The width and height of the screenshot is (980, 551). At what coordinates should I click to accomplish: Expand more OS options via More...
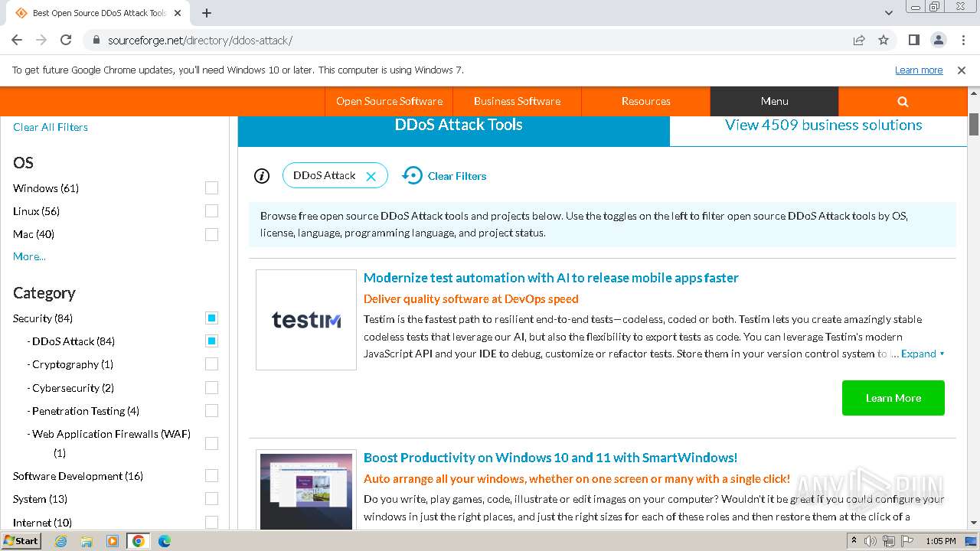[29, 256]
